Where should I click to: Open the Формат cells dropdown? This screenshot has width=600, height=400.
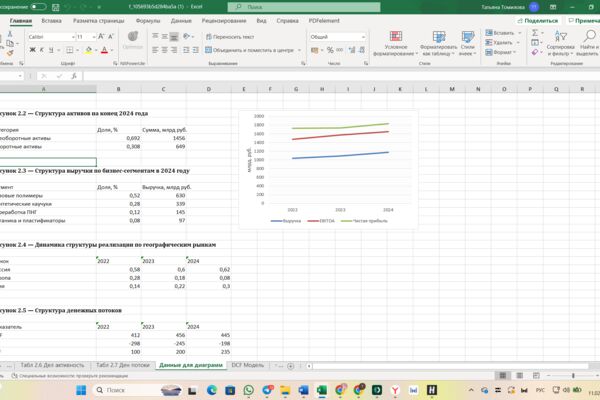coord(501,52)
